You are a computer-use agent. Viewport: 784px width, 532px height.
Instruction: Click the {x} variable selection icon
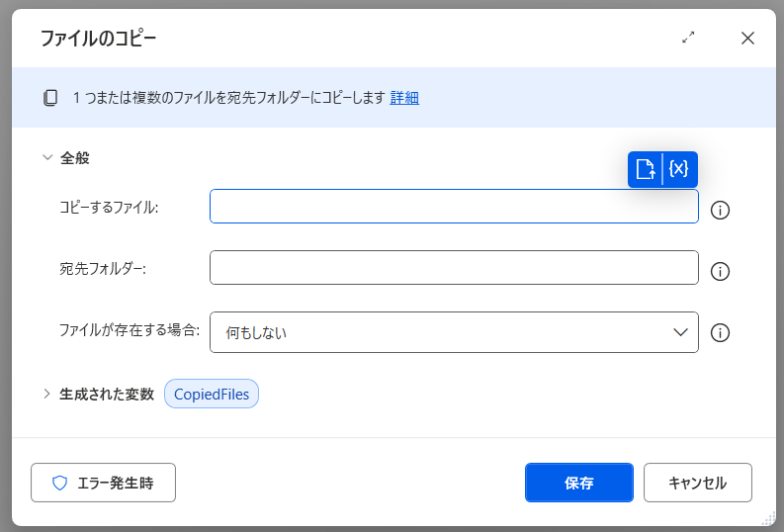pyautogui.click(x=679, y=169)
